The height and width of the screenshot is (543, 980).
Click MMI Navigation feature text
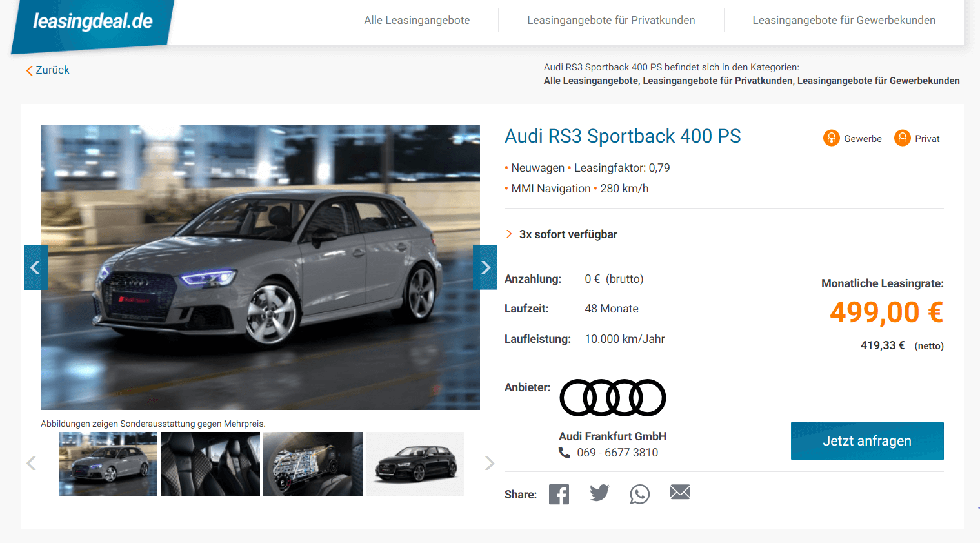point(551,189)
